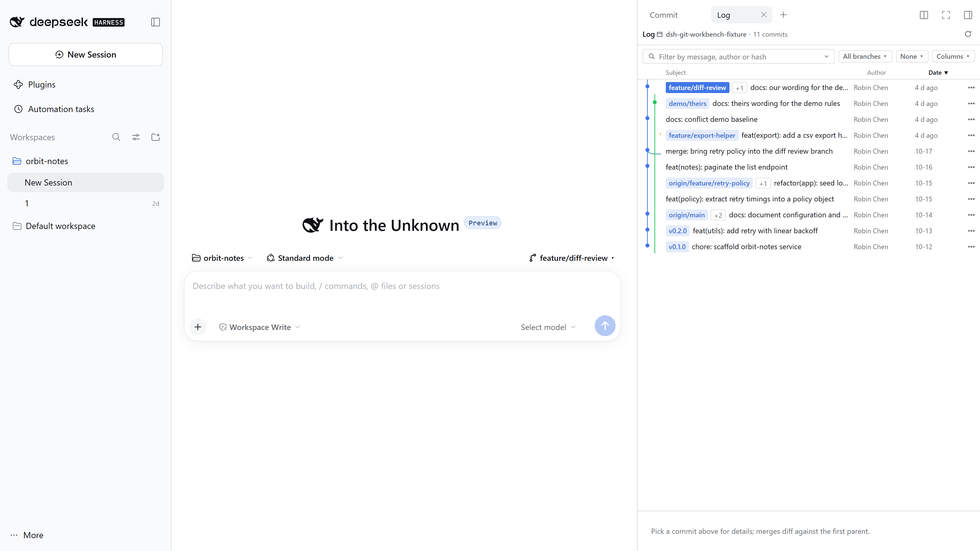Open workspace filter settings icon
The height and width of the screenshot is (551, 980).
(136, 137)
